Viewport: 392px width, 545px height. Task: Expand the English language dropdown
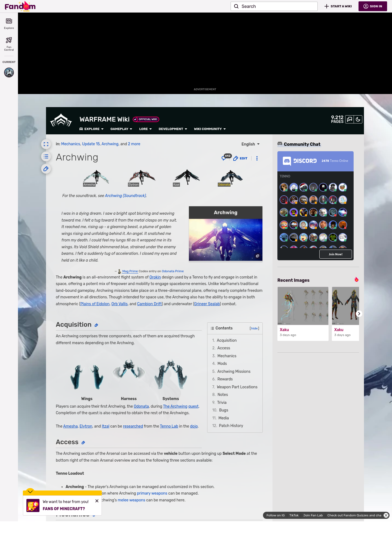[x=250, y=144]
